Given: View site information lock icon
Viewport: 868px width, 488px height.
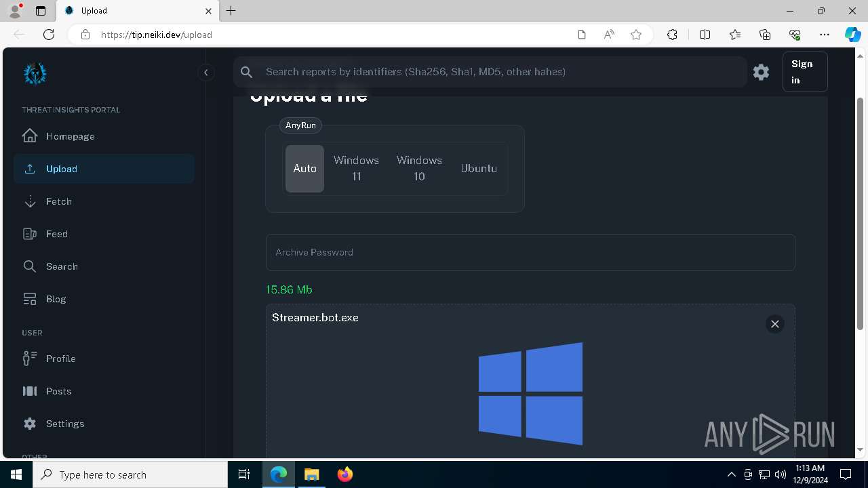Looking at the screenshot, I should click(x=85, y=35).
